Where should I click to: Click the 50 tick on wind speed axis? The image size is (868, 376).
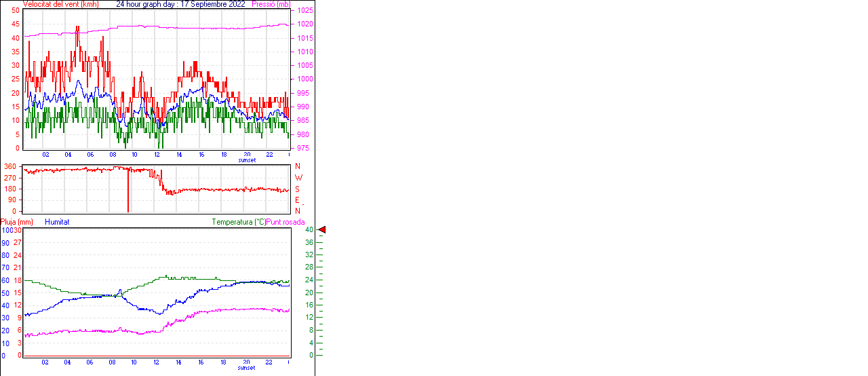pos(16,10)
